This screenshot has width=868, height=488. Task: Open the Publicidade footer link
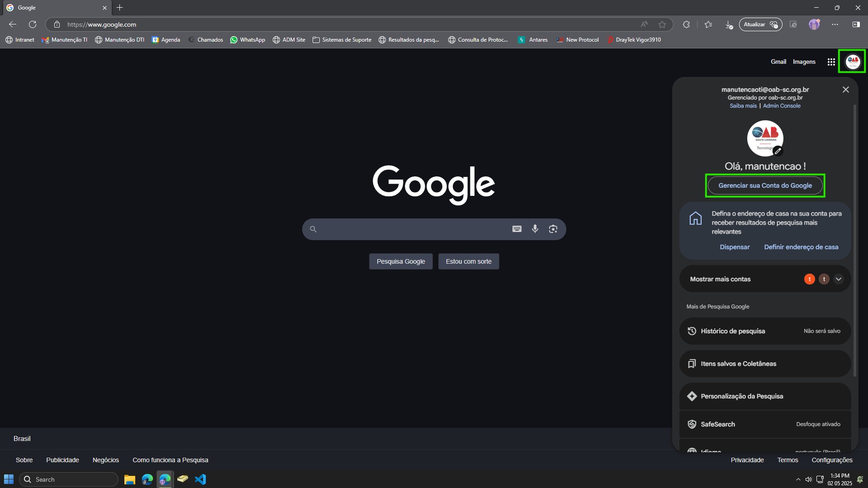pos(62,460)
